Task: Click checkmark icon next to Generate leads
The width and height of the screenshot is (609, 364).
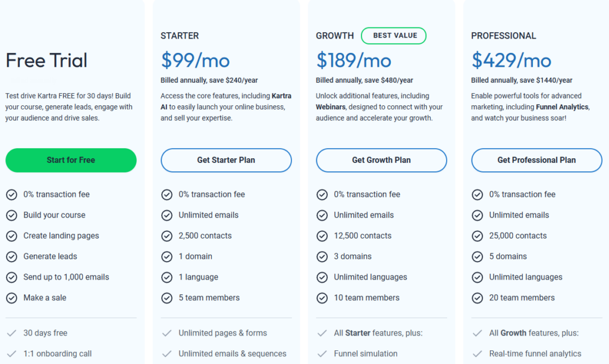Action: [11, 256]
